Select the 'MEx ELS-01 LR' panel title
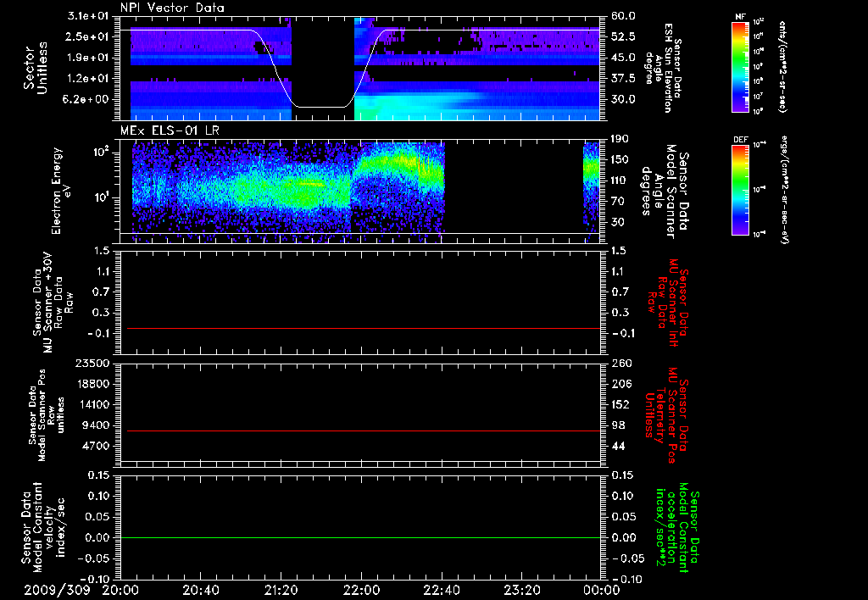 [168, 131]
